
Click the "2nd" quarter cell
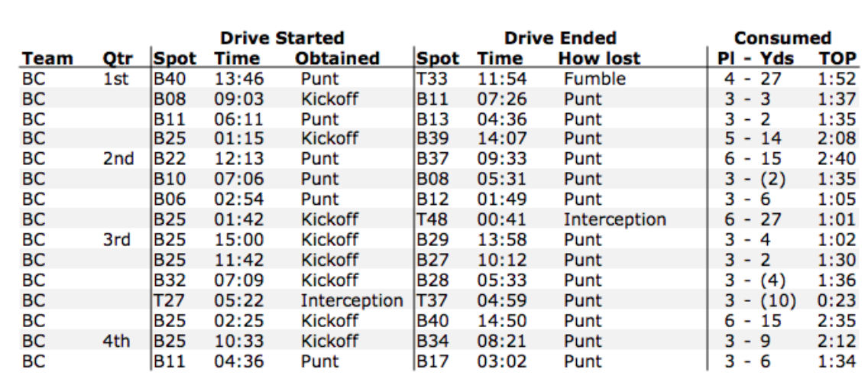coord(118,159)
